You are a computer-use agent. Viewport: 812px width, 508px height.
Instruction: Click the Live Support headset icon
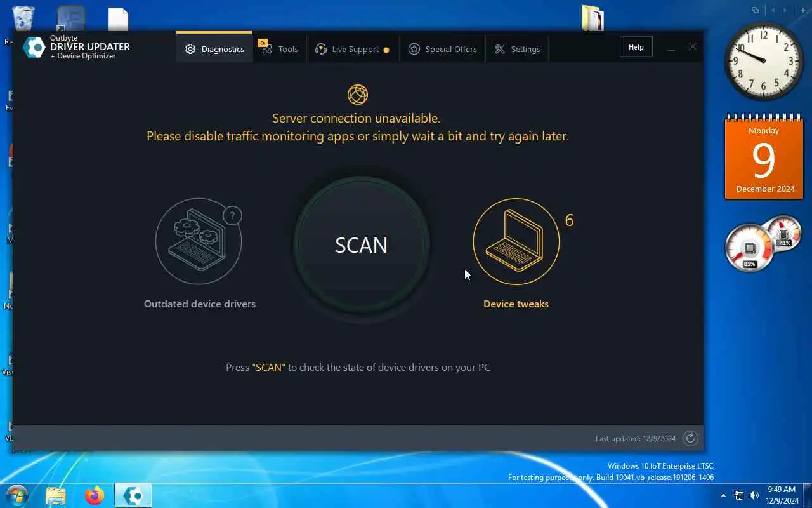[321, 49]
